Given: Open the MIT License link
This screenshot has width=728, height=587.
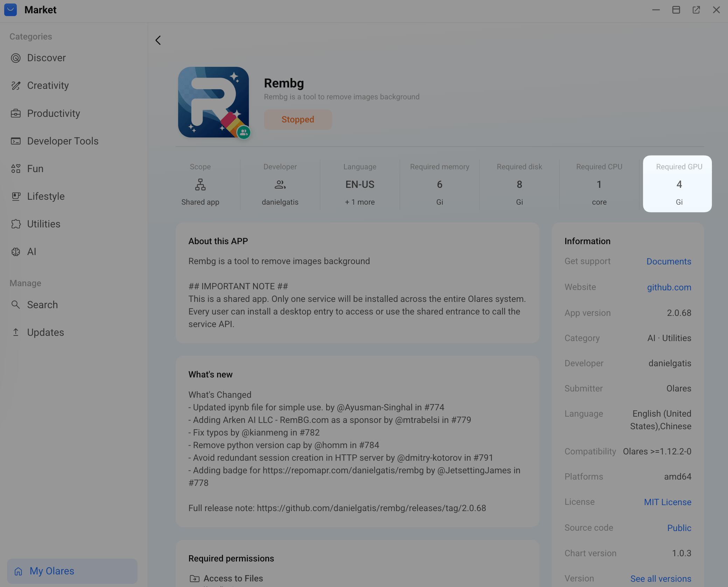Looking at the screenshot, I should (x=667, y=502).
